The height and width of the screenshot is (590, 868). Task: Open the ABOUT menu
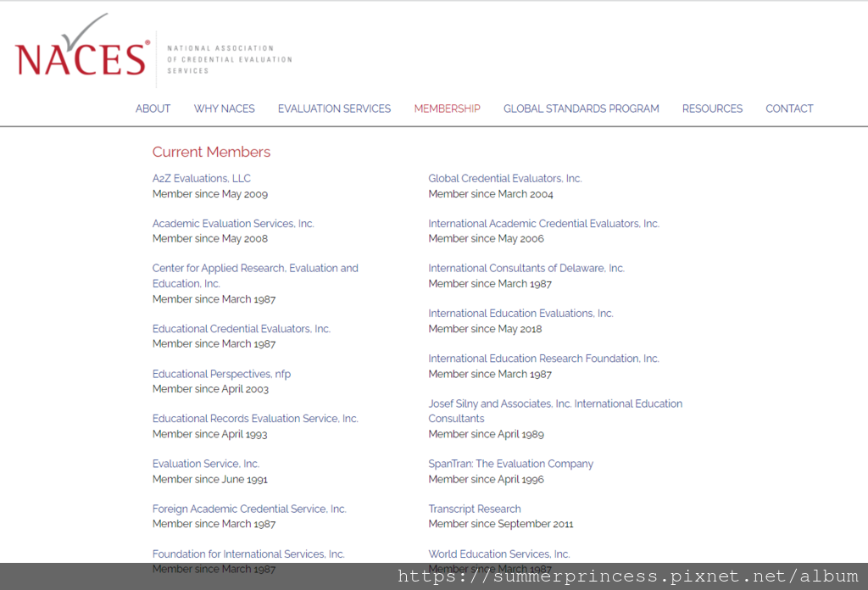point(153,109)
